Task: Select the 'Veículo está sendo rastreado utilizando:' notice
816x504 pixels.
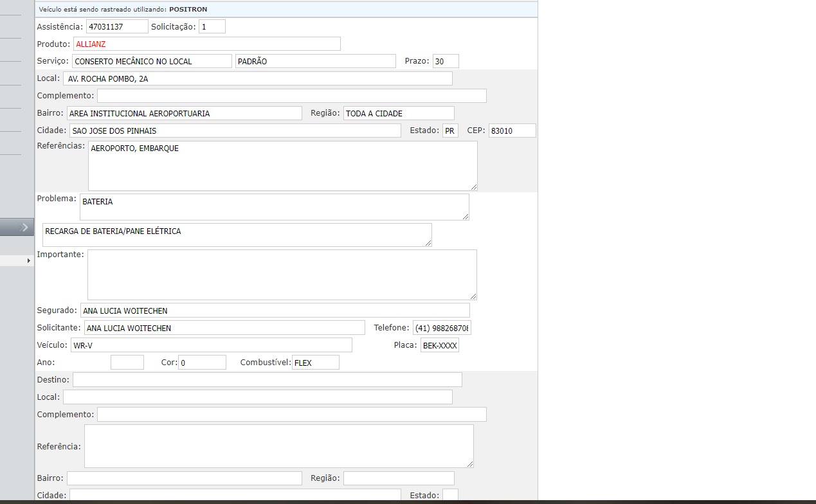Action: tap(103, 10)
